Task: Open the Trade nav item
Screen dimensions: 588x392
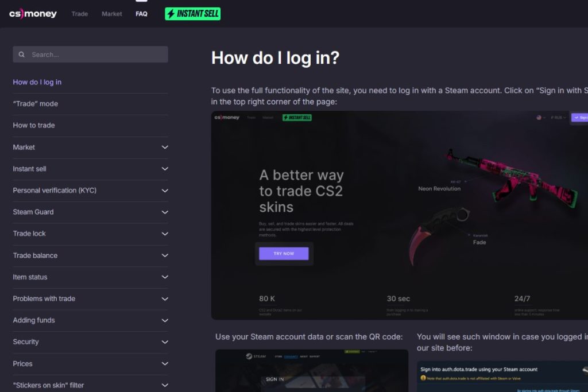Action: (x=79, y=14)
